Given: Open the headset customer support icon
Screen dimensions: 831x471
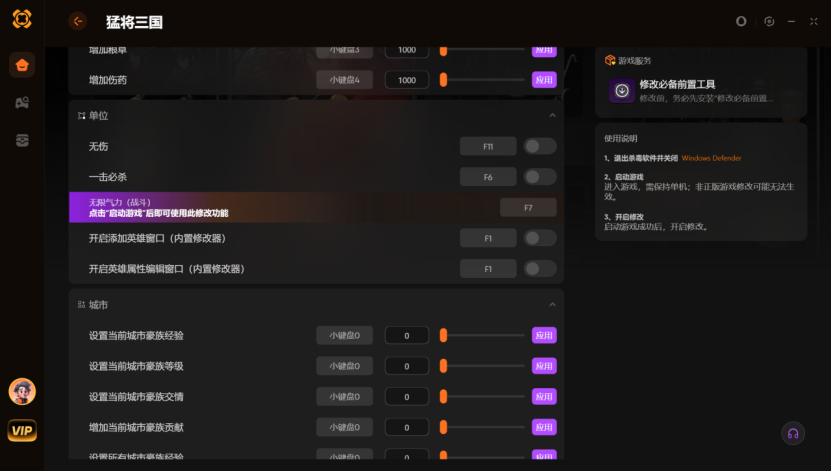Looking at the screenshot, I should pyautogui.click(x=793, y=433).
